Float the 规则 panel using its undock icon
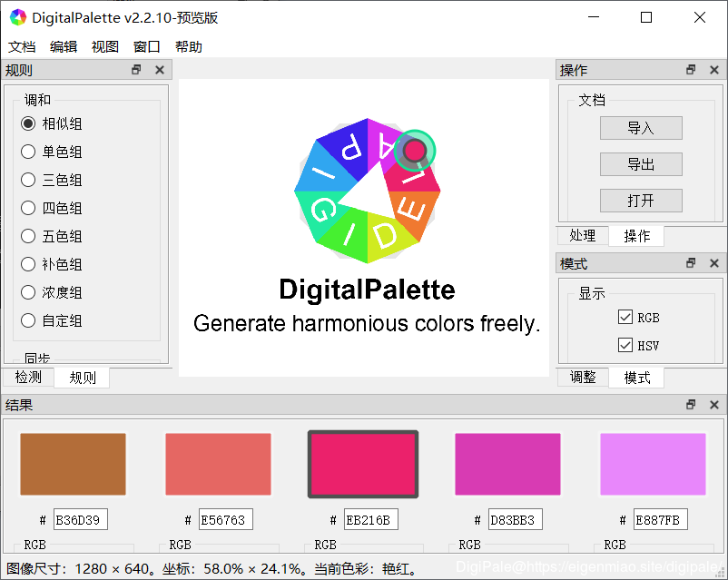 click(x=137, y=70)
